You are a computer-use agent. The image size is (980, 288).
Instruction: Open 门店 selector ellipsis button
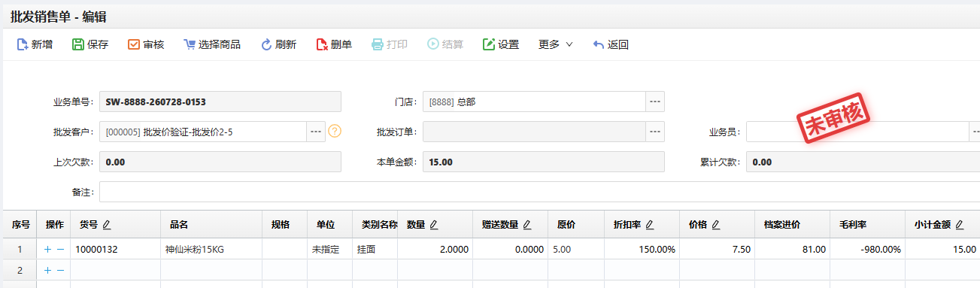pos(655,102)
